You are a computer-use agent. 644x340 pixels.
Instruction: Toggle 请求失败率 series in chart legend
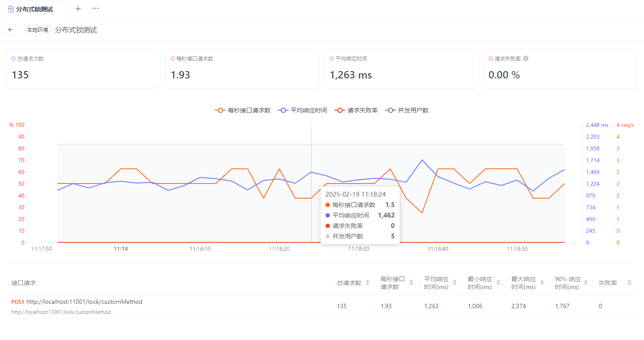pos(356,110)
